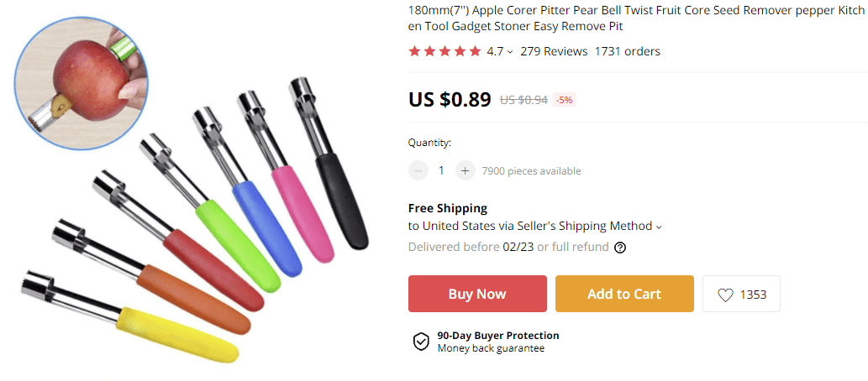
Task: Click the 90-Day Buyer Protection text
Action: click(497, 335)
